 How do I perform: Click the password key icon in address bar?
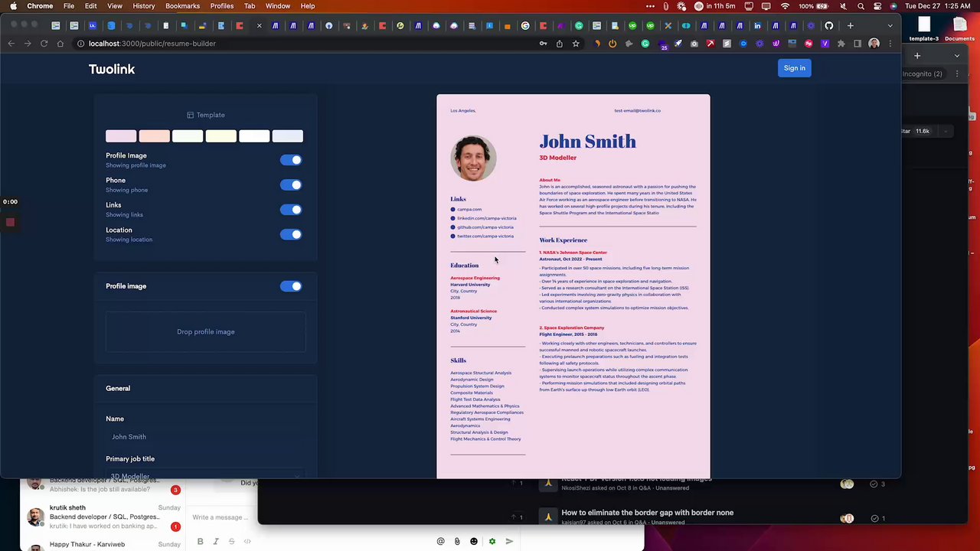tap(544, 44)
